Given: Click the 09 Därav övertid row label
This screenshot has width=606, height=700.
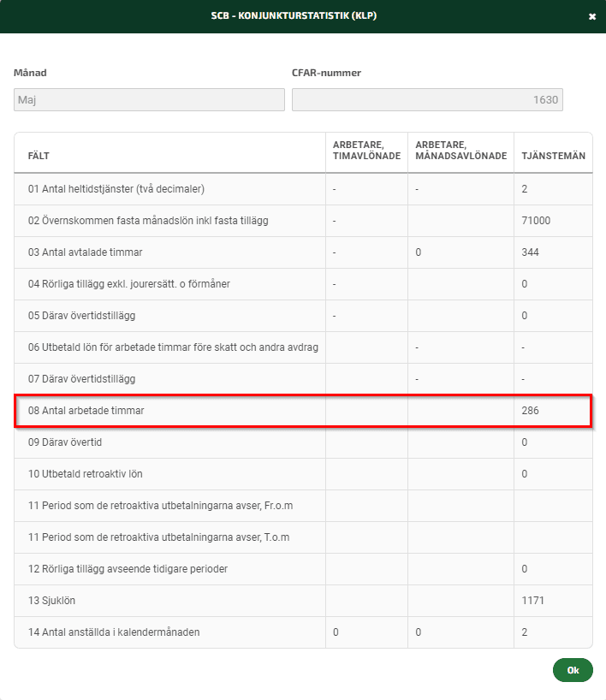Looking at the screenshot, I should [x=65, y=442].
